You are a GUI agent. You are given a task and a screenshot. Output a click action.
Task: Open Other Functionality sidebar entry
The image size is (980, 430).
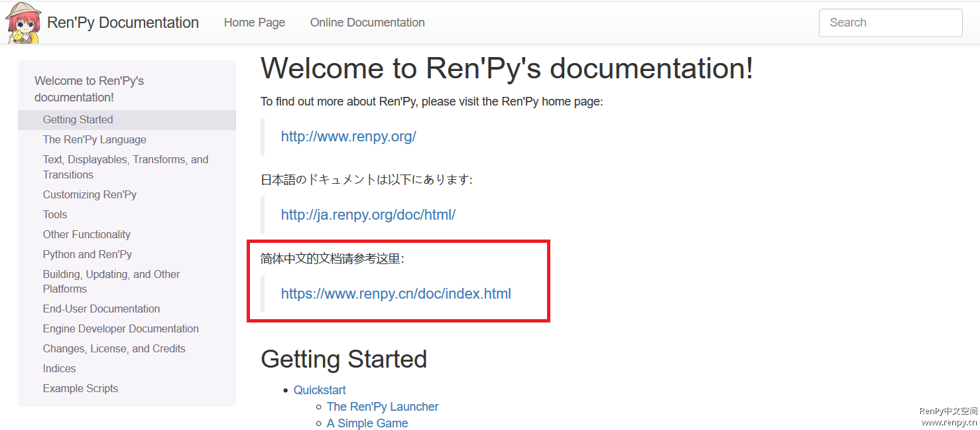[x=87, y=235]
